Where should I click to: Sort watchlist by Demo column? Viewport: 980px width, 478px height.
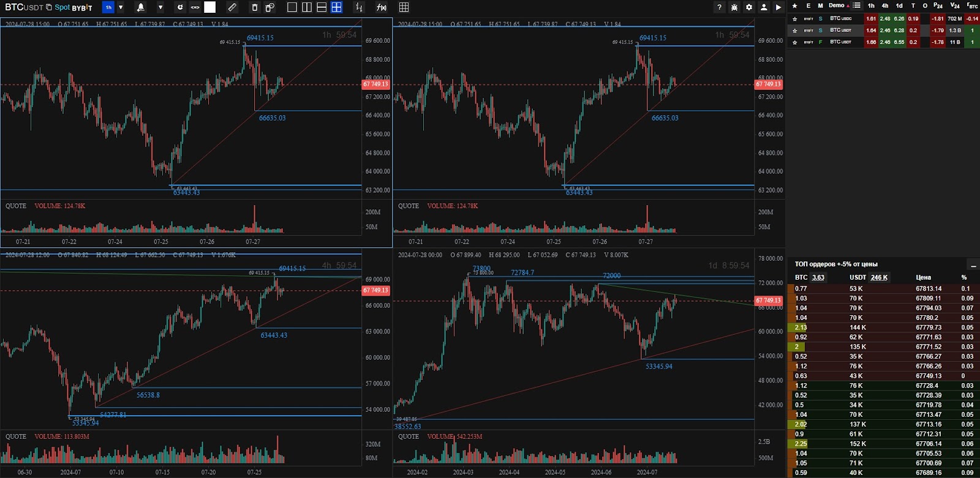pos(837,6)
